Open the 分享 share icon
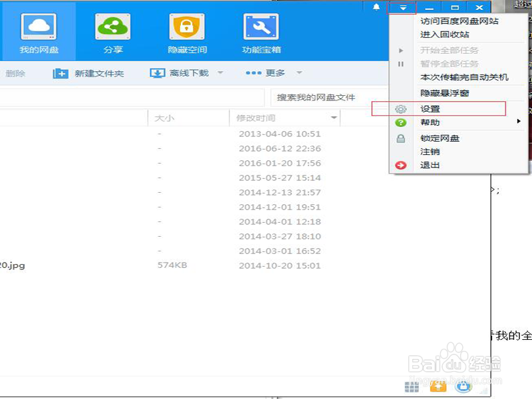 pos(112,27)
